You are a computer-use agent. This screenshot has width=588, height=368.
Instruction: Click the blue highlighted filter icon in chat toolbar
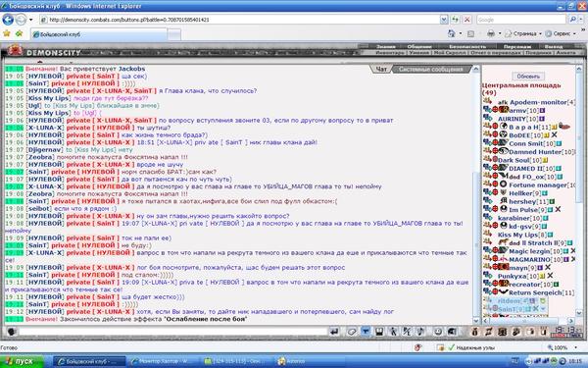[x=366, y=332]
